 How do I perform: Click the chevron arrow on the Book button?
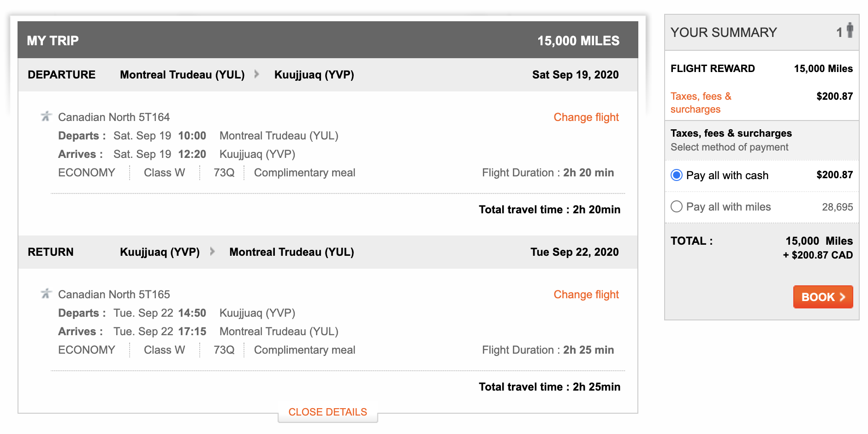click(843, 297)
